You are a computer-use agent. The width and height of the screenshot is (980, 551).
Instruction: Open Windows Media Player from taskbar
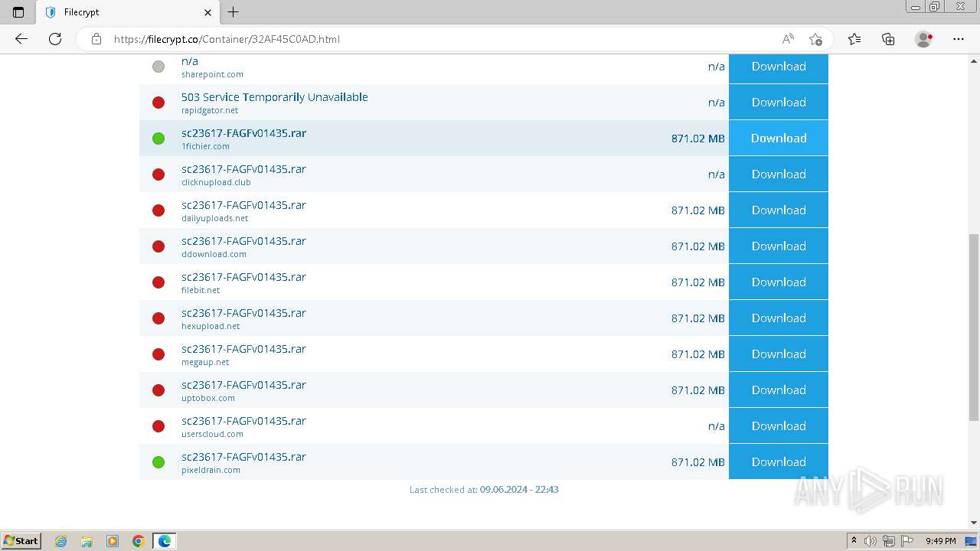(113, 541)
